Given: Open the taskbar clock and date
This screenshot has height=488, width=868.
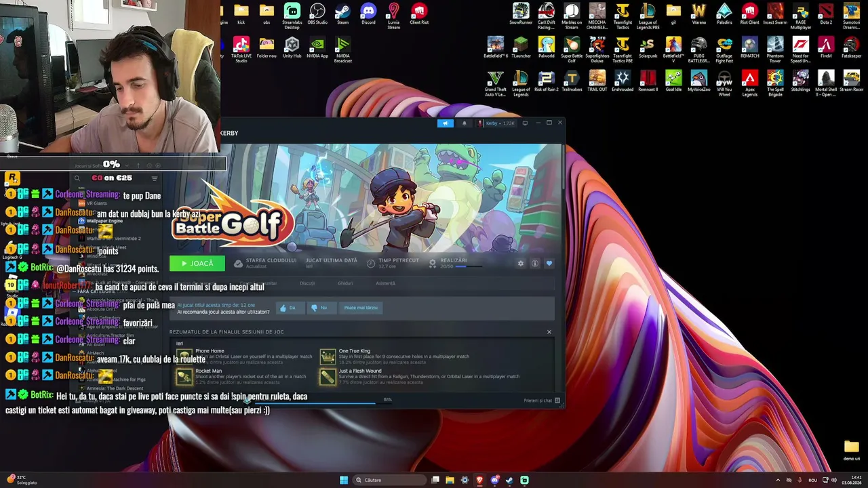Looking at the screenshot, I should pos(851,481).
